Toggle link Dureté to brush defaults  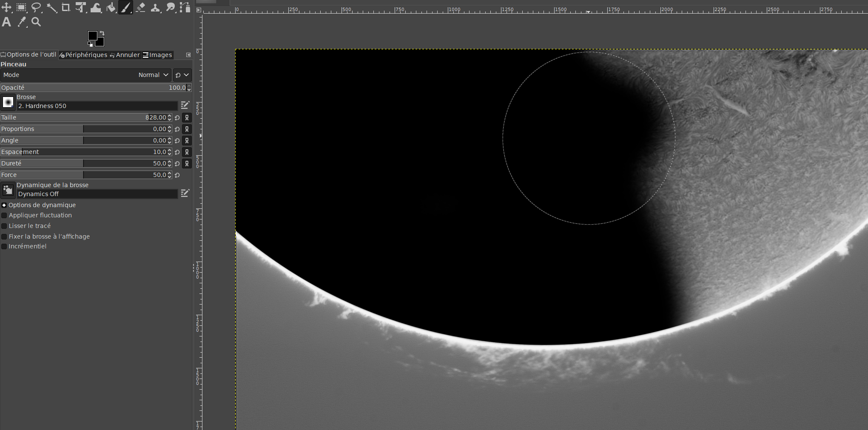[187, 163]
